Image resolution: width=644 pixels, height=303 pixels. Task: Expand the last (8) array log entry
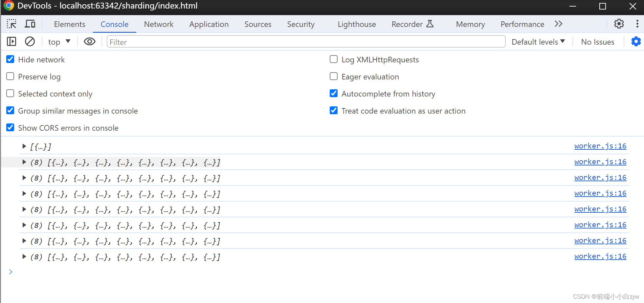click(24, 256)
